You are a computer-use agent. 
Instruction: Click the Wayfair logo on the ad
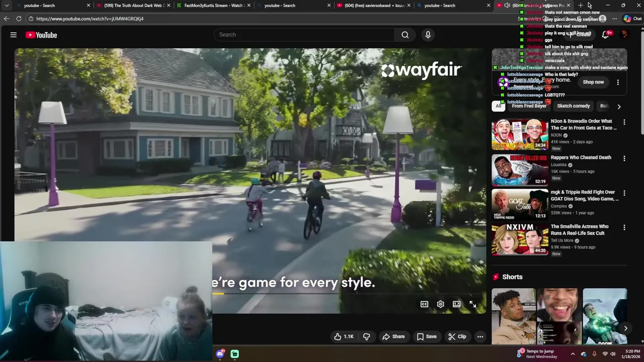(x=421, y=70)
